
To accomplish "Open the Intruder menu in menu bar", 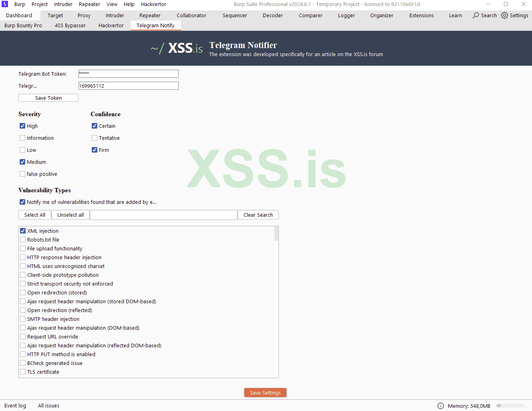I will point(63,4).
